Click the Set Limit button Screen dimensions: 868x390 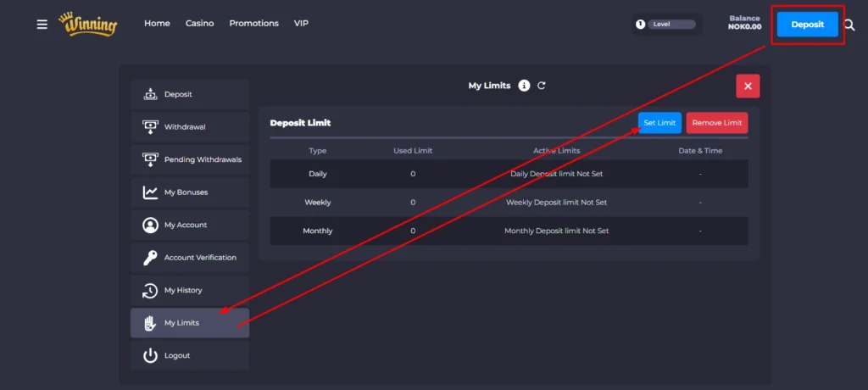tap(659, 123)
